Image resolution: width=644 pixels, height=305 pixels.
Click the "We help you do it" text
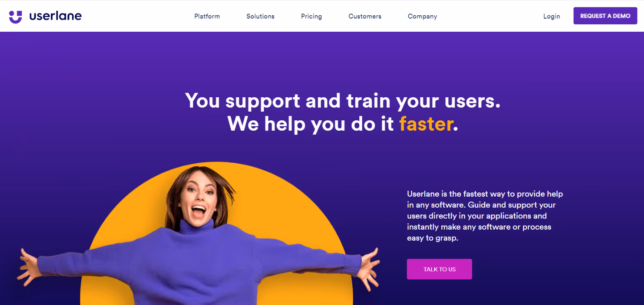[x=311, y=124]
